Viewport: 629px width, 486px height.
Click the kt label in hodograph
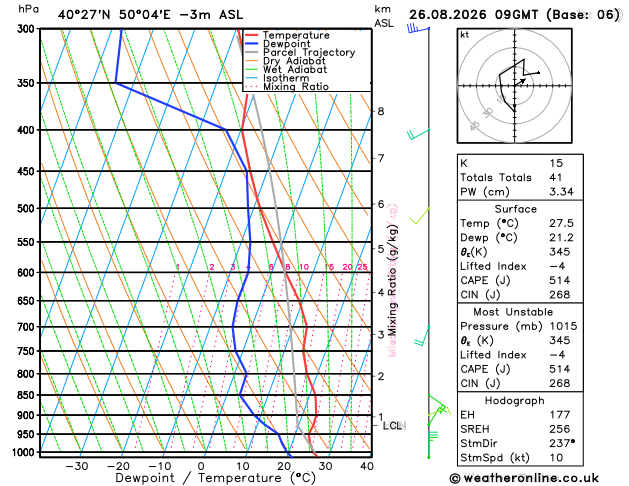tap(465, 35)
